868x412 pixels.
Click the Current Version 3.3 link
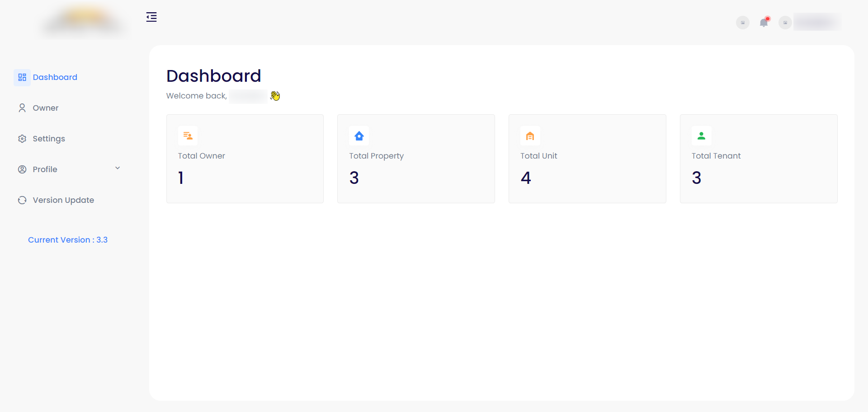[x=68, y=240]
